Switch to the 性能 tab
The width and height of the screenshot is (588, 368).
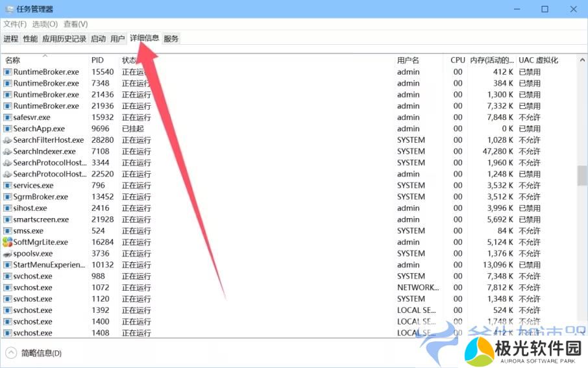click(x=31, y=39)
